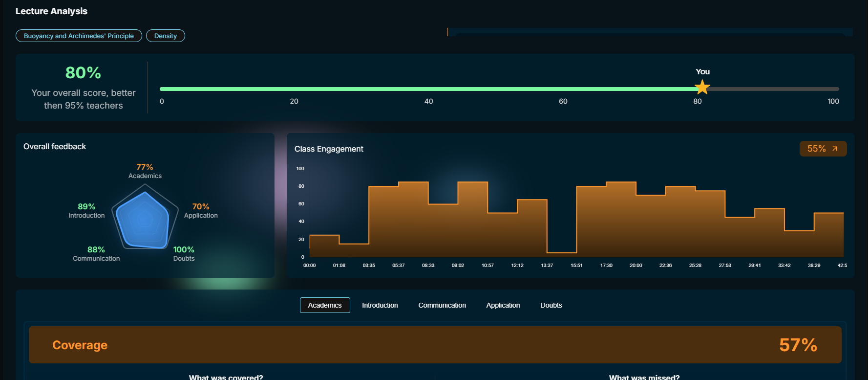868x380 pixels.
Task: Go to the Doubts tab
Action: tap(551, 305)
